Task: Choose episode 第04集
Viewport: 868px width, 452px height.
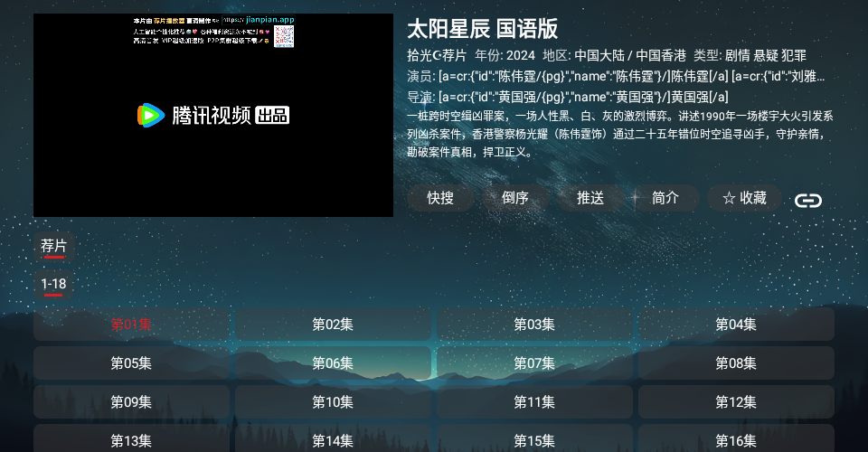Action: pos(736,325)
